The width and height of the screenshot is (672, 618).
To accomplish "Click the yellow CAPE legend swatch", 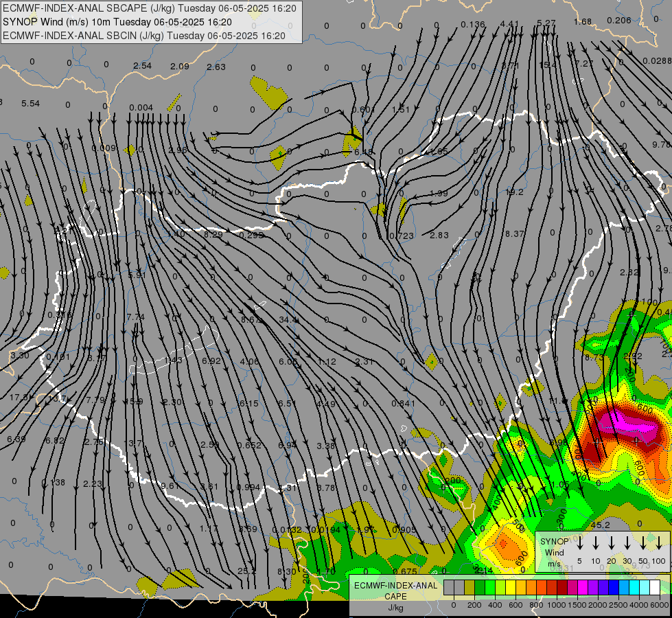I will pyautogui.click(x=511, y=587).
